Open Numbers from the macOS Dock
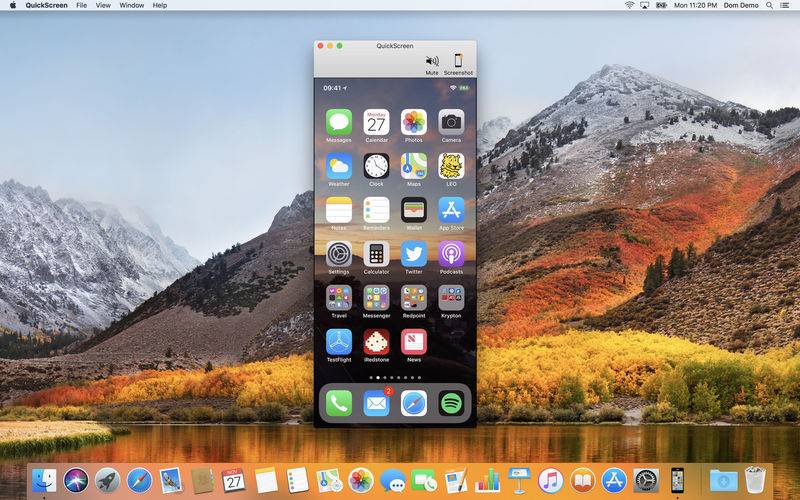This screenshot has height=500, width=800. tap(487, 481)
